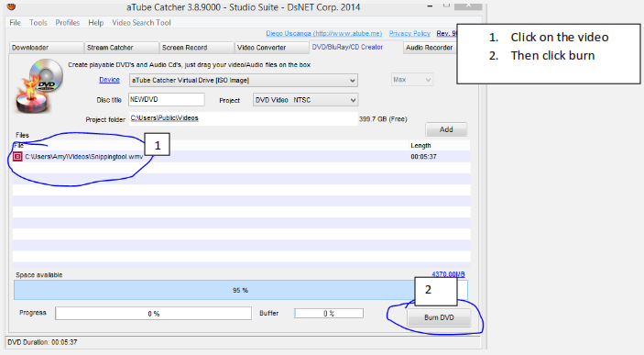This screenshot has height=355, width=644.
Task: Click the Burn DVD button
Action: pos(439,317)
